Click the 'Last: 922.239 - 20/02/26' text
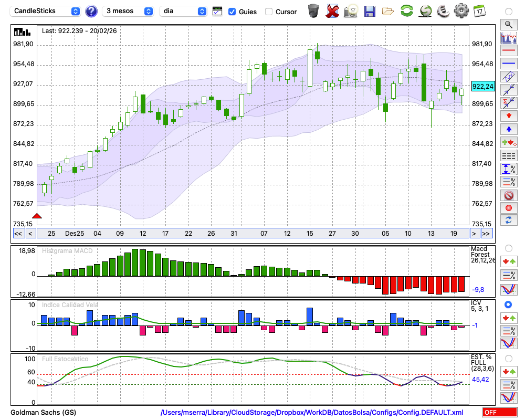The height and width of the screenshot is (420, 525). tap(79, 31)
